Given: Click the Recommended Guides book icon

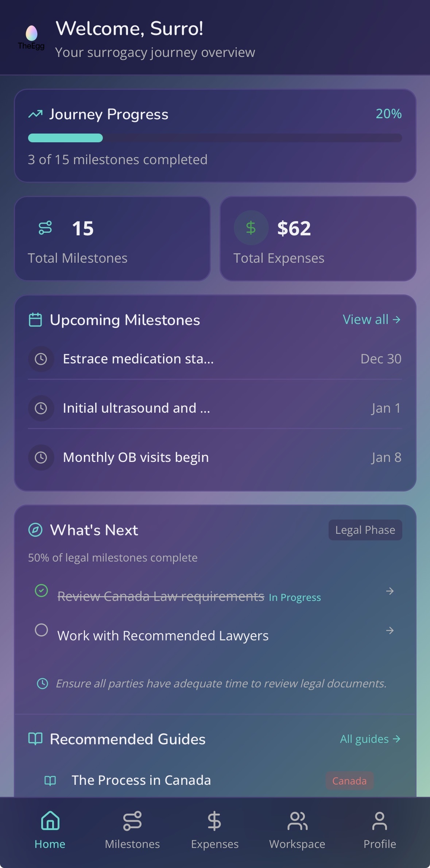Looking at the screenshot, I should (35, 739).
